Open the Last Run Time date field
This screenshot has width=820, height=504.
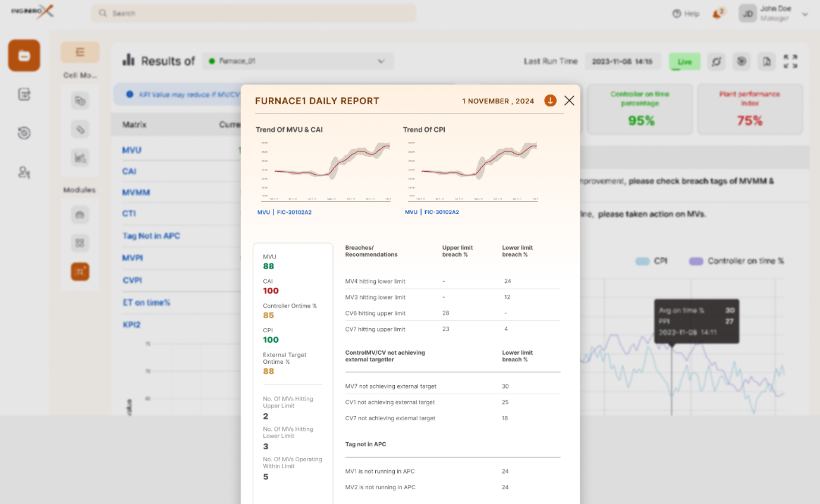[623, 61]
